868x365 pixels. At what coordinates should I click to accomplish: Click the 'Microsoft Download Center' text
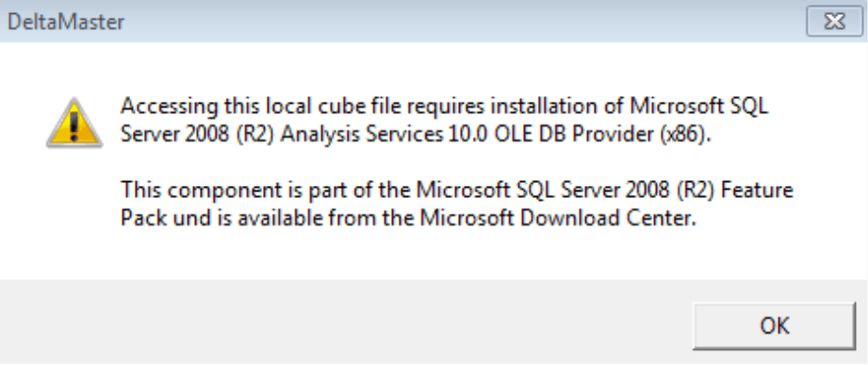pos(557,219)
